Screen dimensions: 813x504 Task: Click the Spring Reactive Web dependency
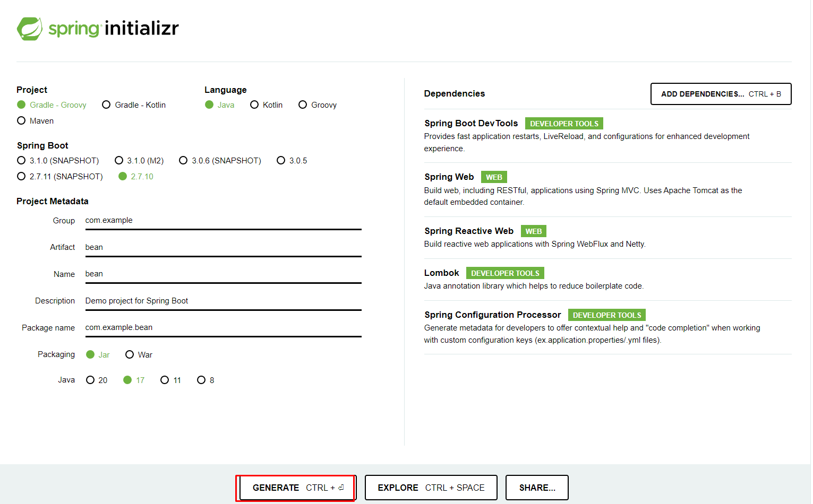[469, 231]
